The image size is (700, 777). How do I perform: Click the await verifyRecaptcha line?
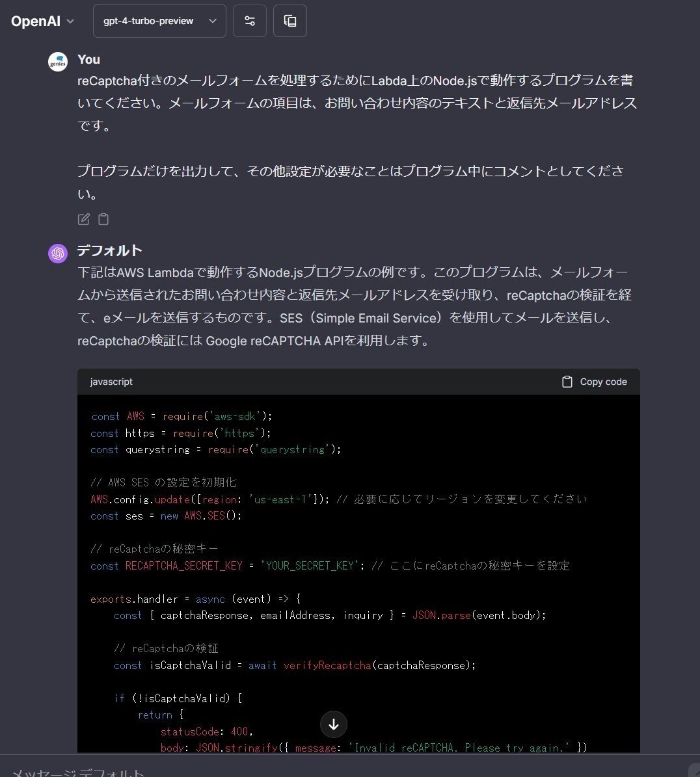click(x=295, y=665)
